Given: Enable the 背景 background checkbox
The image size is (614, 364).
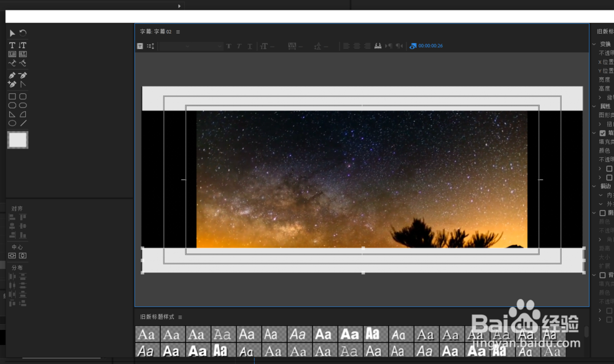Looking at the screenshot, I should coord(603,275).
